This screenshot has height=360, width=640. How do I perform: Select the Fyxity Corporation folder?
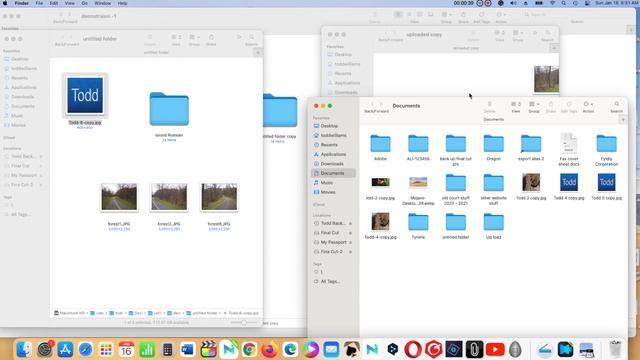(x=607, y=144)
